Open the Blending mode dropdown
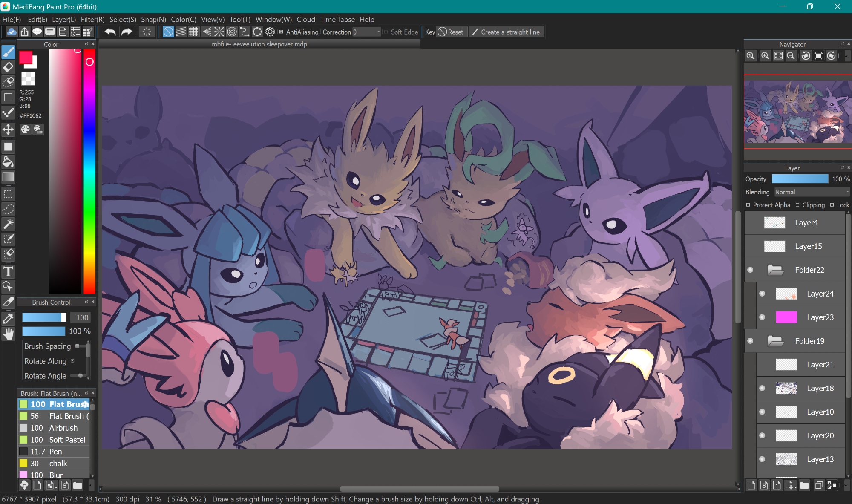852x504 pixels. tap(812, 192)
